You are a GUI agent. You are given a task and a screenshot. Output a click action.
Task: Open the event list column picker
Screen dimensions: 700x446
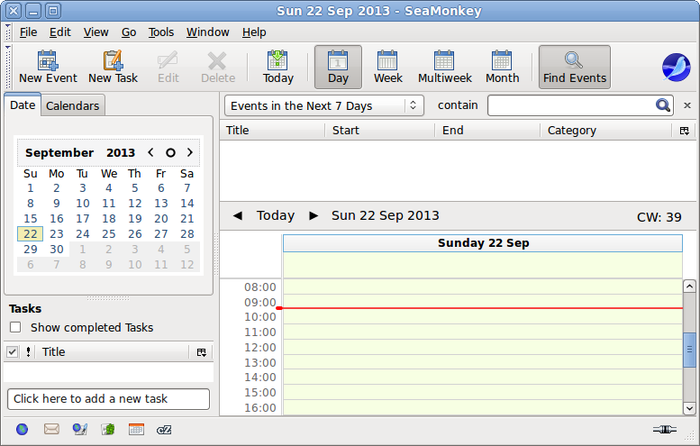(x=684, y=131)
